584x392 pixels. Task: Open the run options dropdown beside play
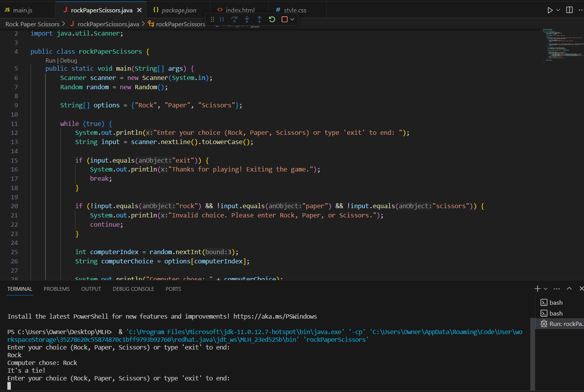tap(558, 10)
